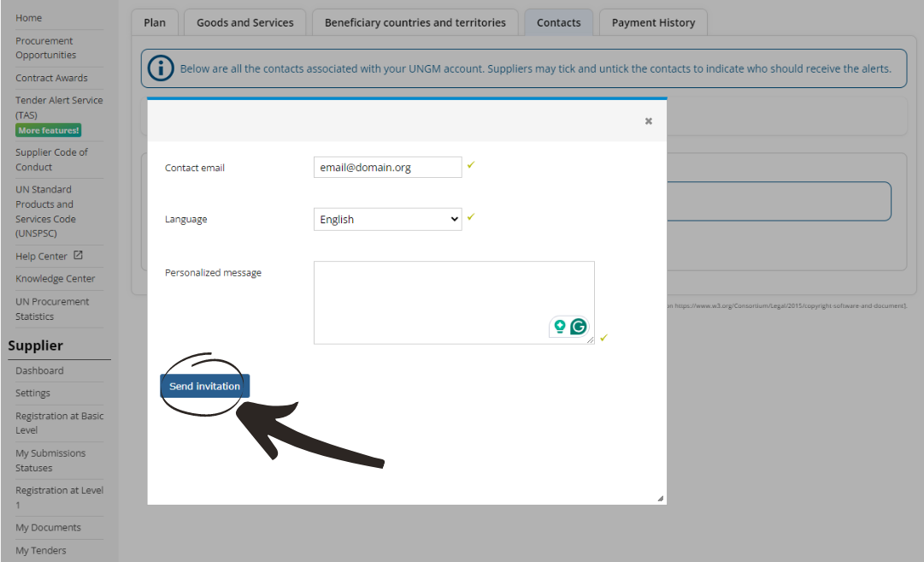Open the Language dropdown
Screen dimensions: 924x562
click(x=387, y=219)
